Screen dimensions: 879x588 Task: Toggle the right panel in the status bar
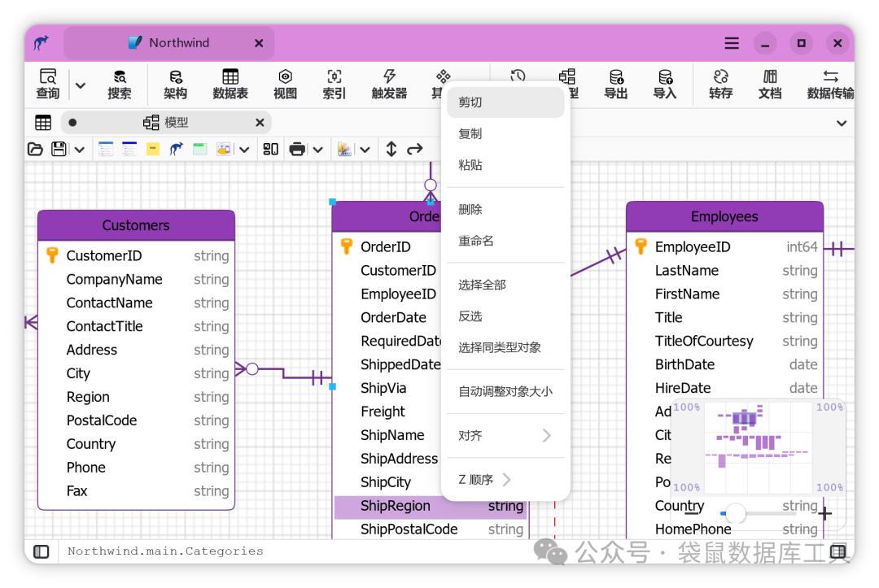pyautogui.click(x=838, y=551)
